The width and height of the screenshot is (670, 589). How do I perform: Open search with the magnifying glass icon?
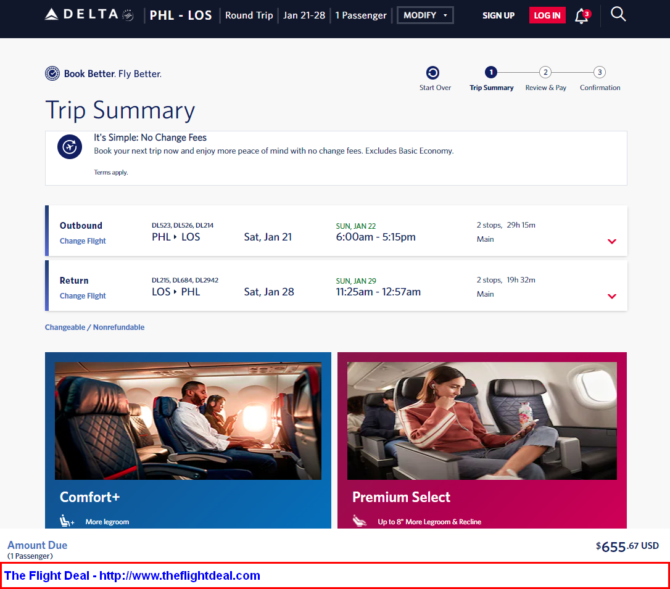coord(618,14)
